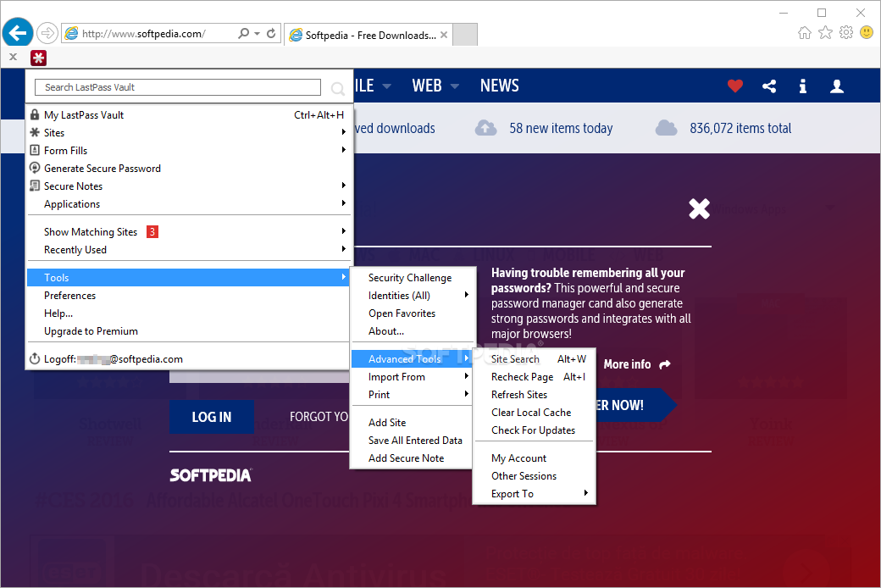This screenshot has width=881, height=588.
Task: Log off the softpedia.com account
Action: tap(189, 358)
